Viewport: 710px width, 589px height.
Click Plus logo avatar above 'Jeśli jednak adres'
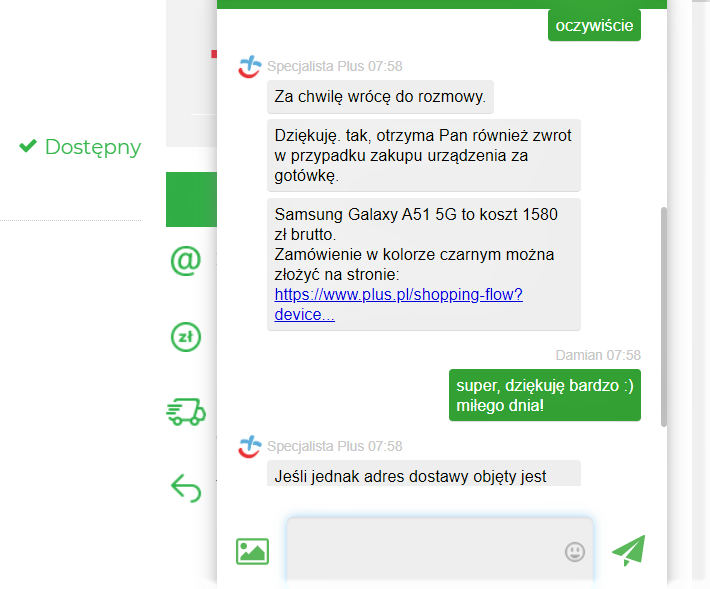point(249,447)
